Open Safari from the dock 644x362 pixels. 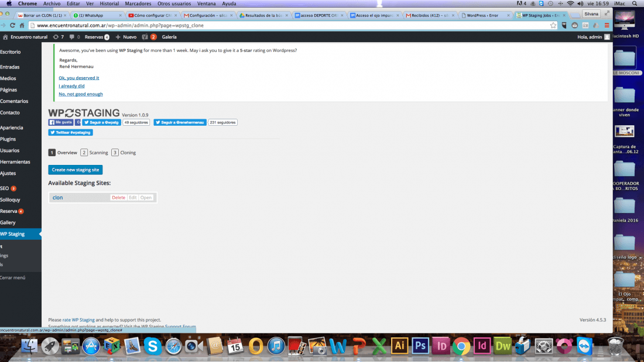tap(173, 346)
